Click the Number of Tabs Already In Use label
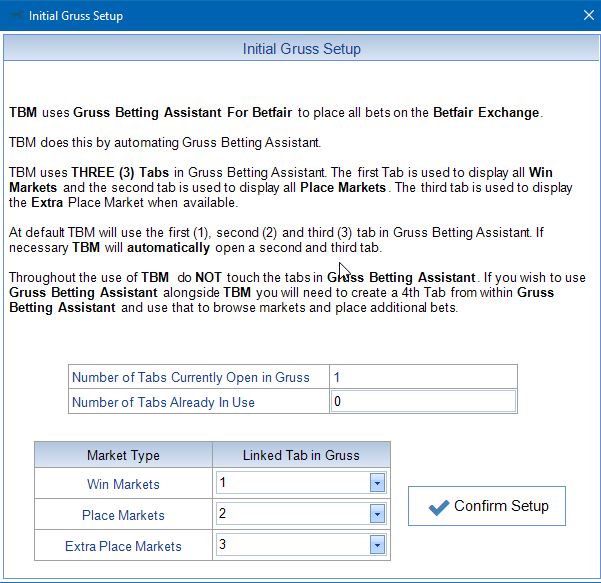The width and height of the screenshot is (601, 583). pyautogui.click(x=163, y=402)
